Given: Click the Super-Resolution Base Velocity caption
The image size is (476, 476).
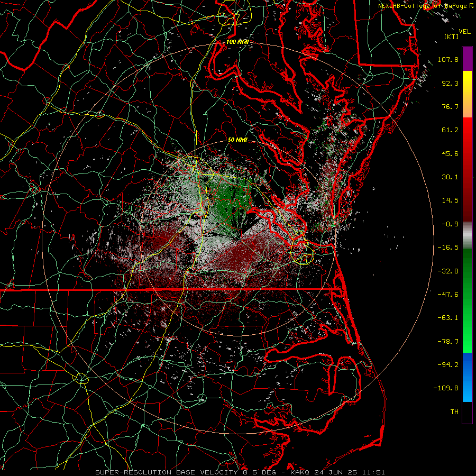Looking at the screenshot, I should coord(240,472).
